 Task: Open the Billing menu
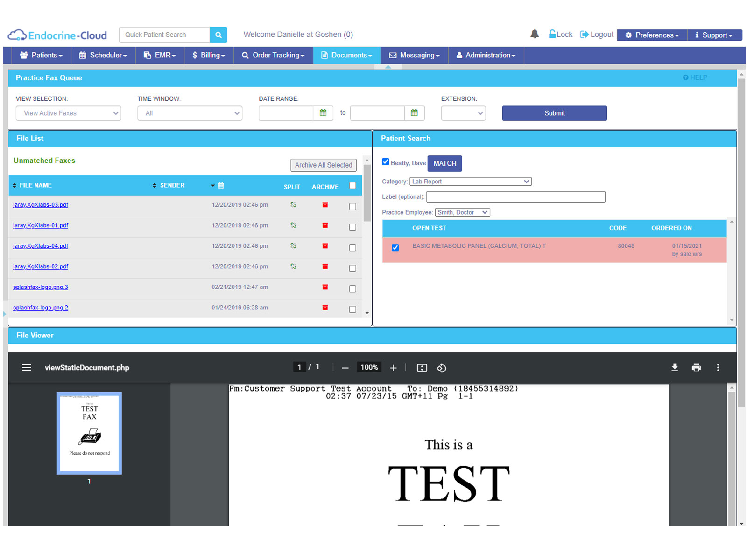tap(209, 55)
